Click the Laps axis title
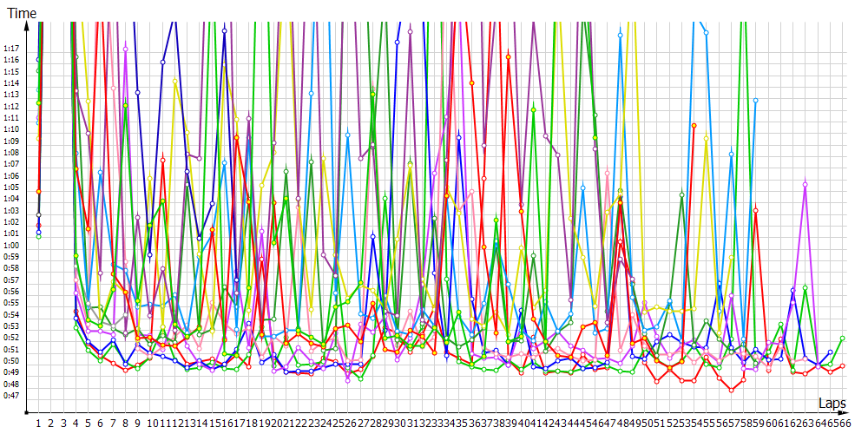 point(832,403)
